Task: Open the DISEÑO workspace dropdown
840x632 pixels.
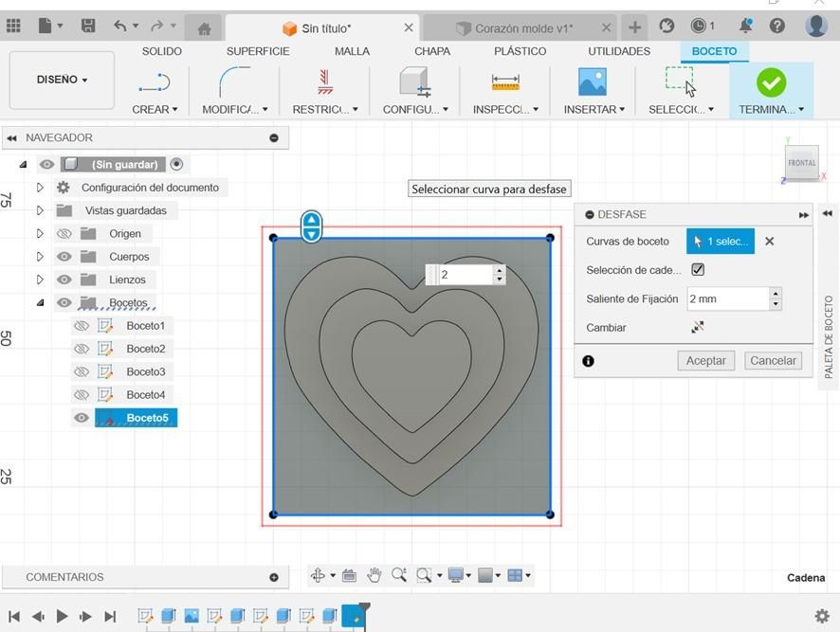Action: [62, 80]
